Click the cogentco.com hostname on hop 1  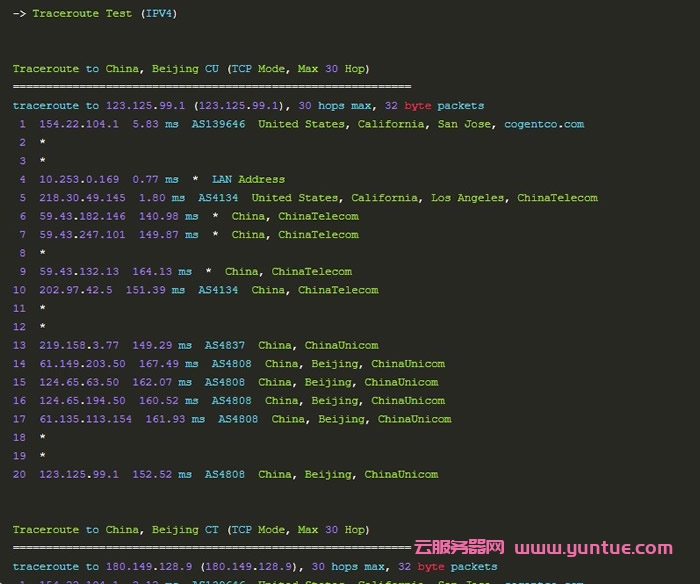click(x=544, y=124)
